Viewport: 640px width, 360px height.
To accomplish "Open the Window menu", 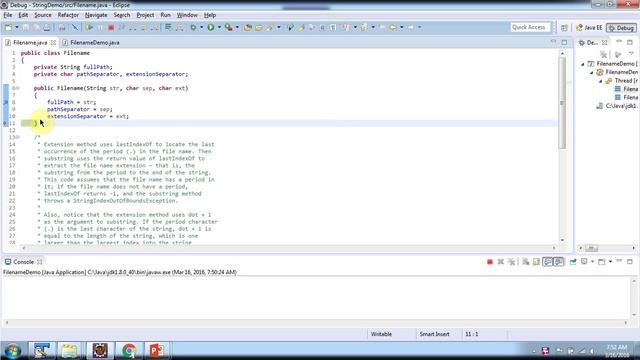I will (x=187, y=15).
